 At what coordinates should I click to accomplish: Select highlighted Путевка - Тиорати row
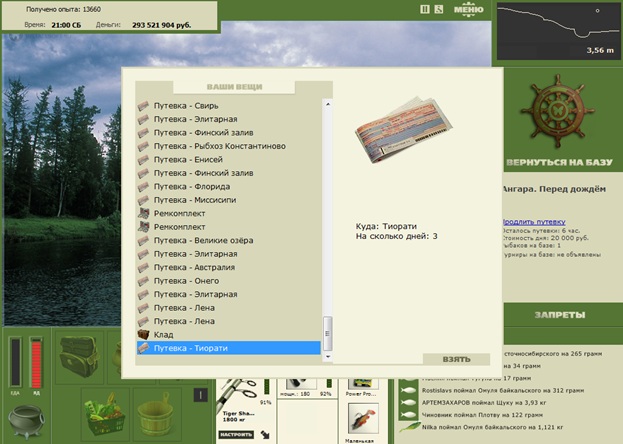pos(229,348)
